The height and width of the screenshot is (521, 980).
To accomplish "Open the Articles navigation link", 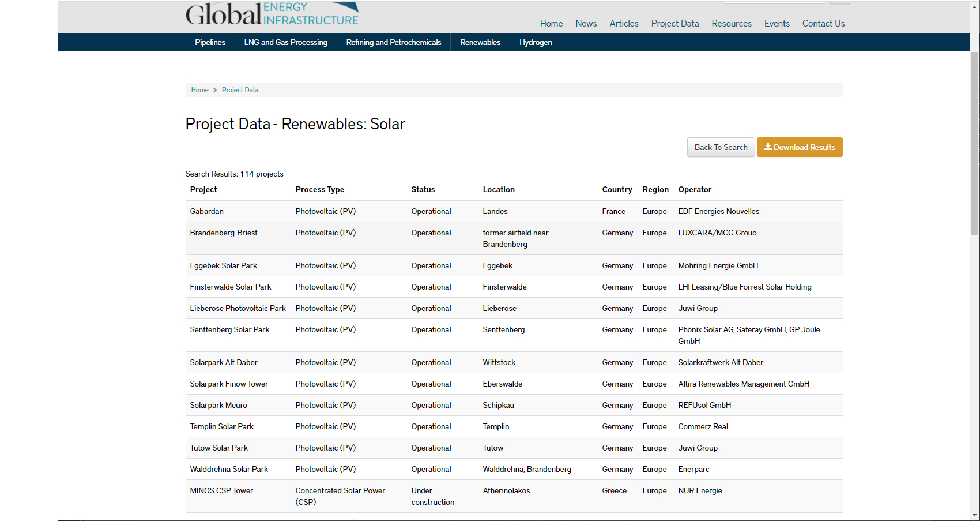I will 624,24.
